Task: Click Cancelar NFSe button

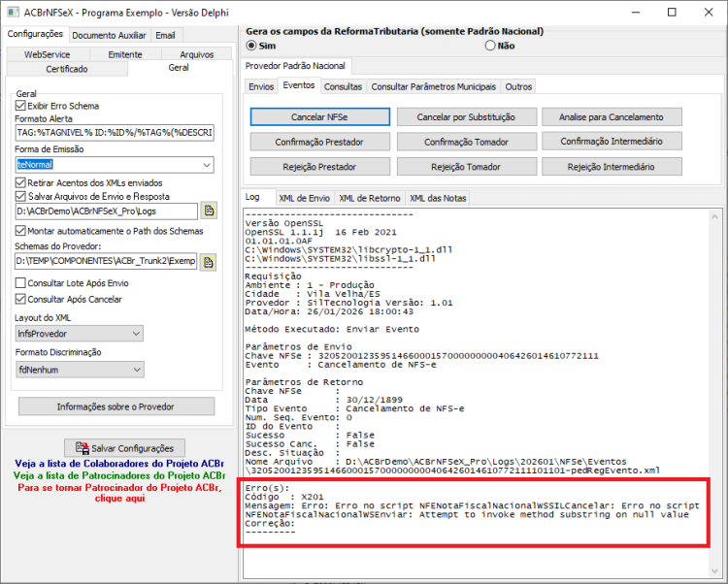Action: tap(320, 116)
